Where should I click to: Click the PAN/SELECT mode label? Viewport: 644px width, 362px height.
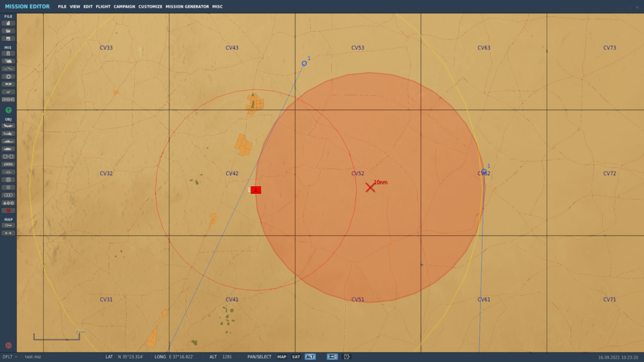pos(259,357)
